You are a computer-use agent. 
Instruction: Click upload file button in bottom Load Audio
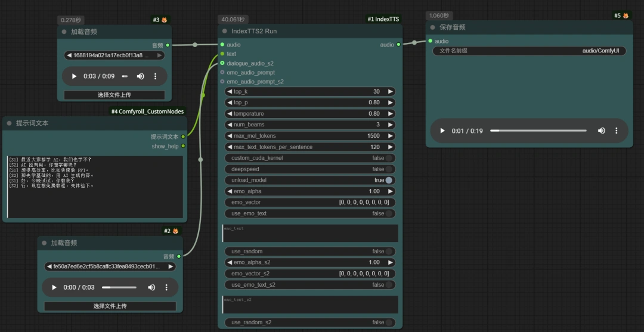110,306
